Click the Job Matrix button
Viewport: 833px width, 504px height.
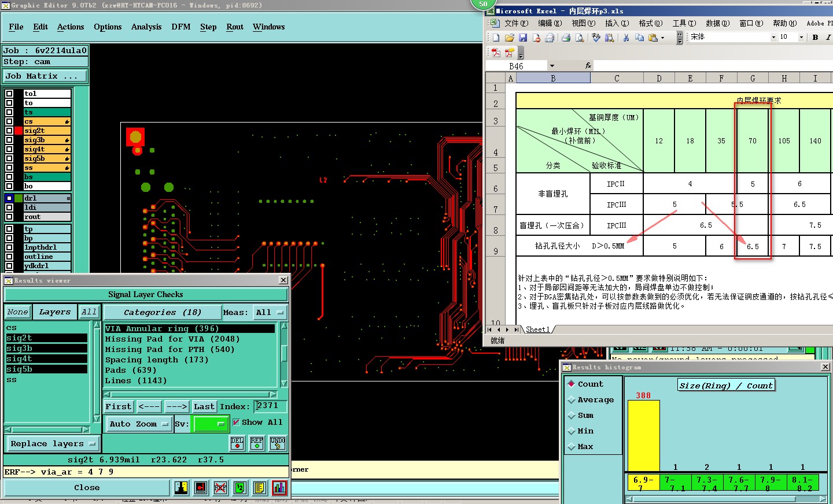pos(45,76)
